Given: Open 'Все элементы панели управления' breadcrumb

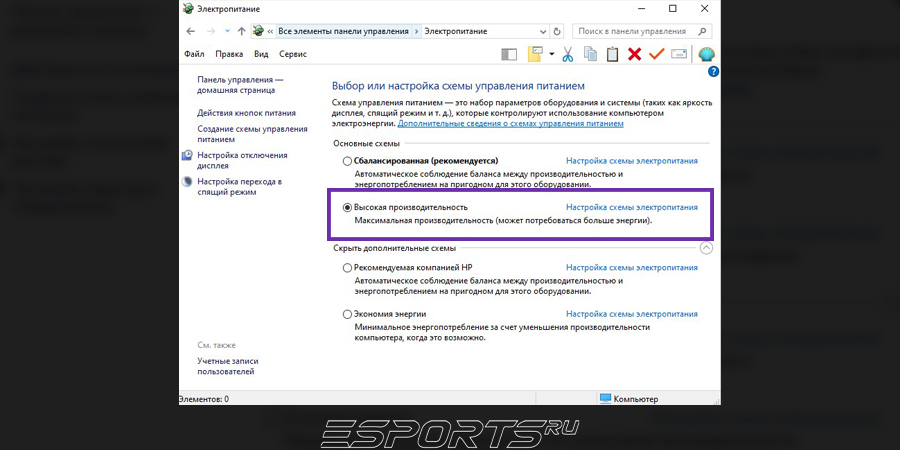Looking at the screenshot, I should click(343, 32).
